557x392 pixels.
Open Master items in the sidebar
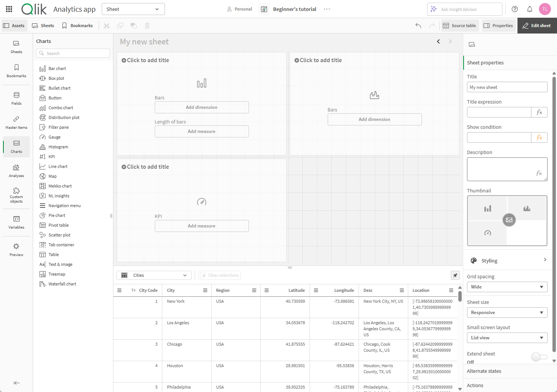[16, 122]
